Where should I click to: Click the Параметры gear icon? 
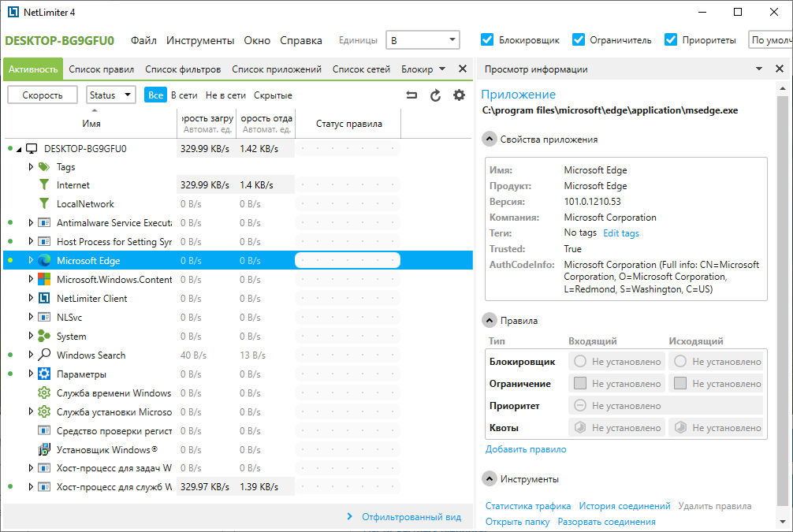pyautogui.click(x=44, y=374)
